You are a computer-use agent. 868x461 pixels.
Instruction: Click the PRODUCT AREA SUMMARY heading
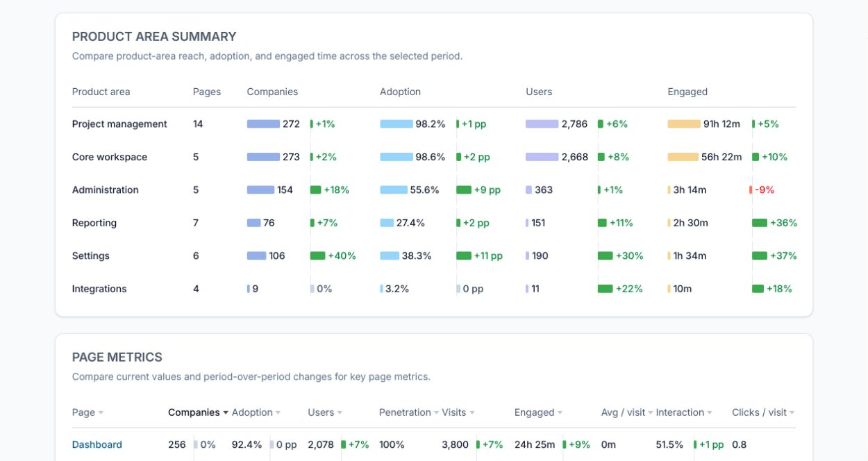point(154,37)
